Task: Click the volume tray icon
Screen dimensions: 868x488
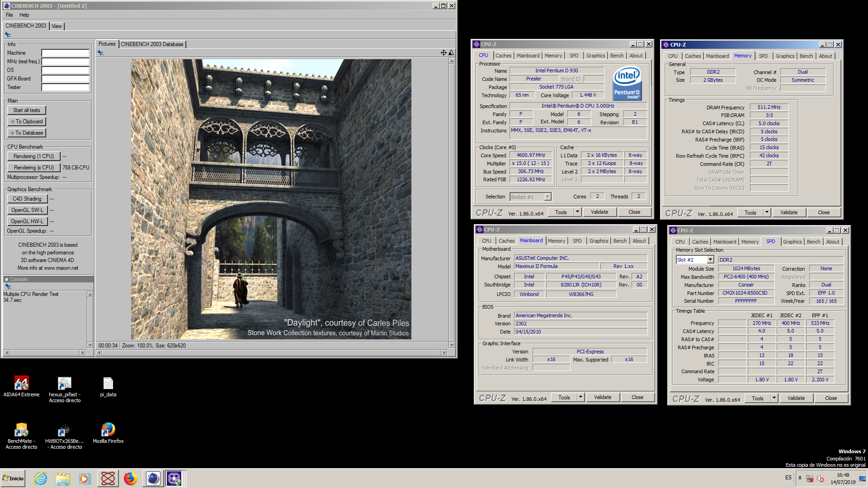Action: (x=821, y=479)
